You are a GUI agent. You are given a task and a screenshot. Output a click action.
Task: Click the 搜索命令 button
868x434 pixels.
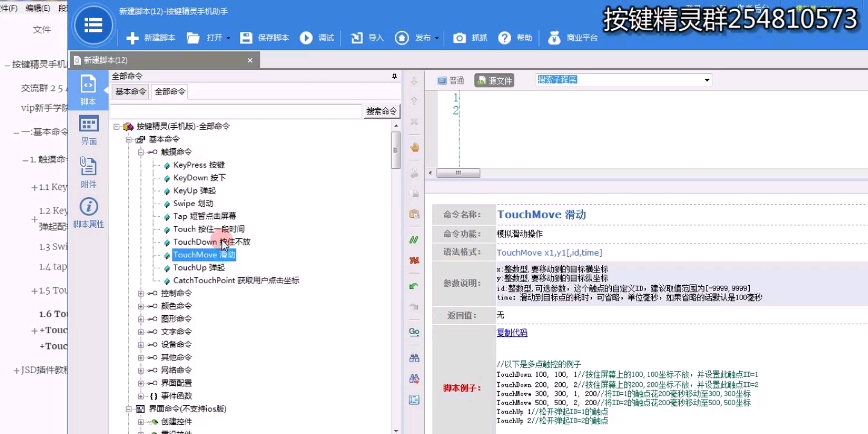point(382,112)
